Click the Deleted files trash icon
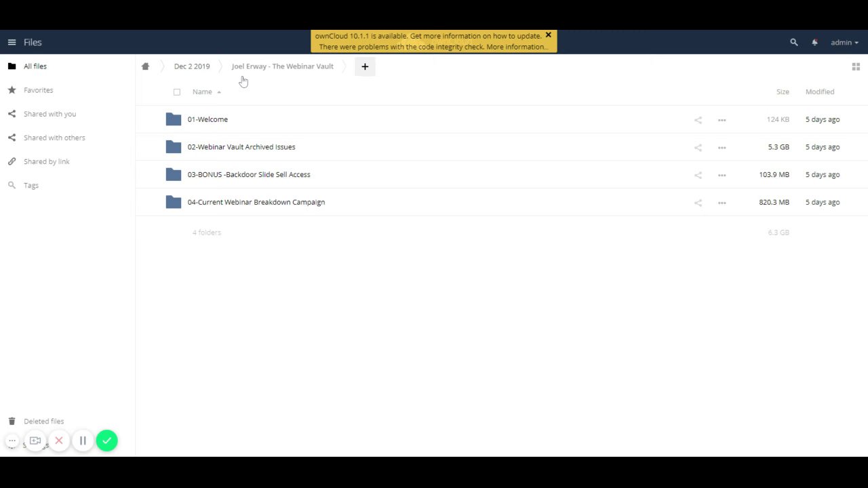 (x=12, y=421)
